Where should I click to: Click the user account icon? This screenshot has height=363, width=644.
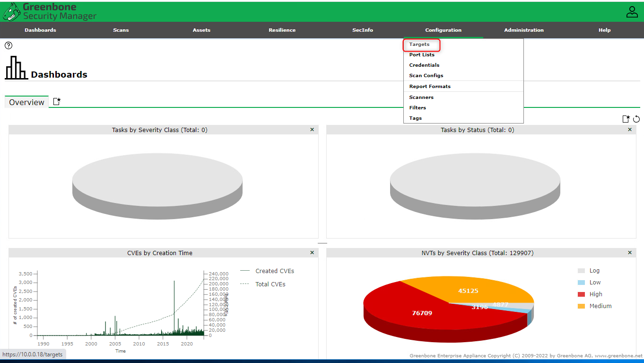[632, 12]
